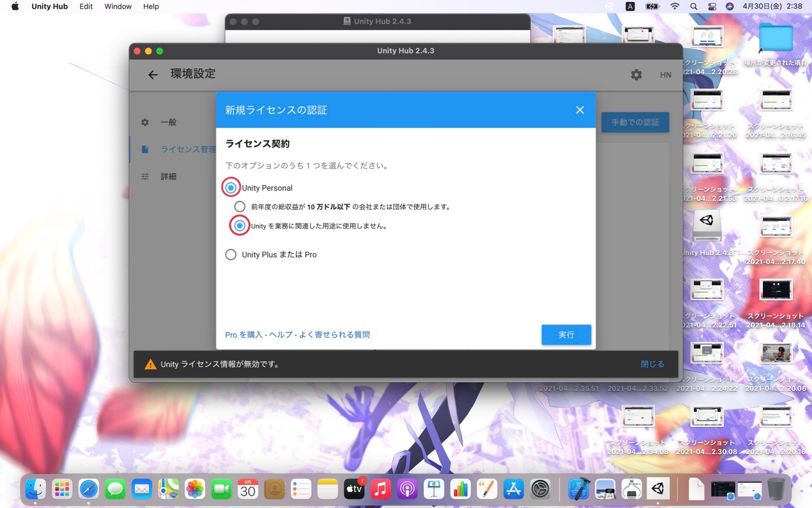Open Podcasts in the Dock
Screen dimensions: 812x508
click(x=407, y=489)
